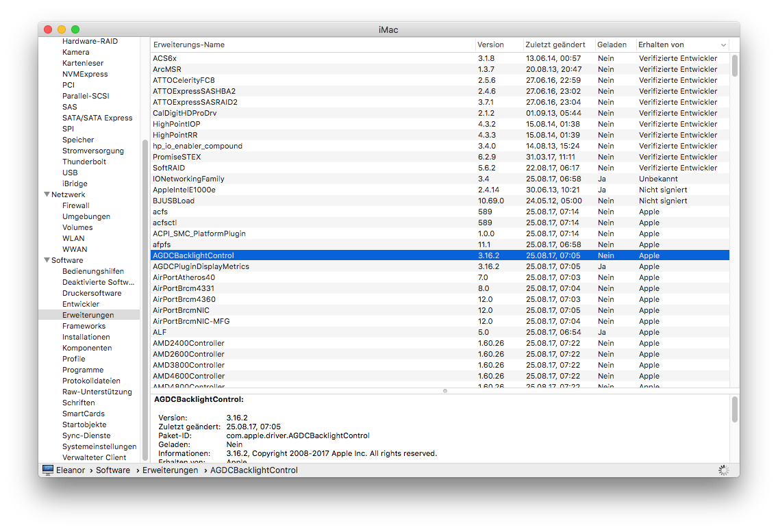Click Erweiterungen in the path bar
The width and height of the screenshot is (778, 532).
[x=170, y=470]
